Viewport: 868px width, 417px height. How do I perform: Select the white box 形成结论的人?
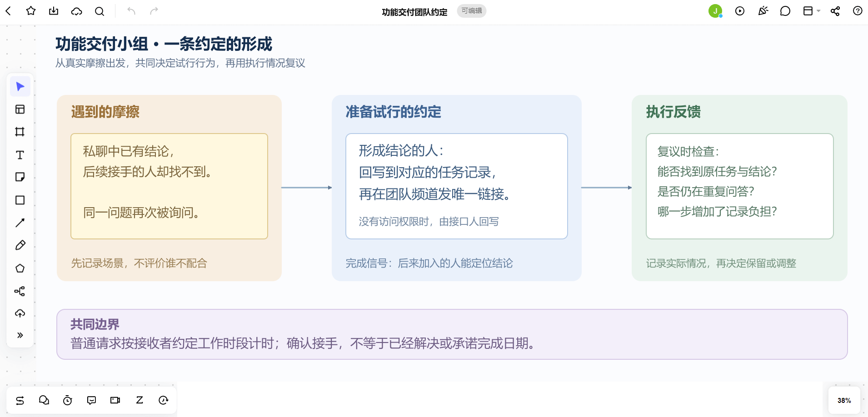click(x=457, y=186)
